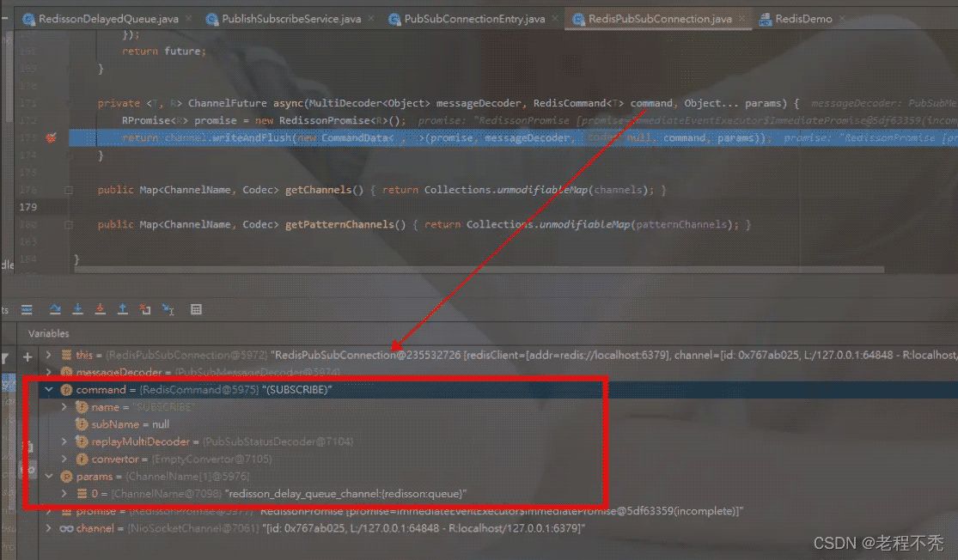Open the Evaluate Expression calculator icon
Viewport: 958px width, 560px height.
pos(196,309)
